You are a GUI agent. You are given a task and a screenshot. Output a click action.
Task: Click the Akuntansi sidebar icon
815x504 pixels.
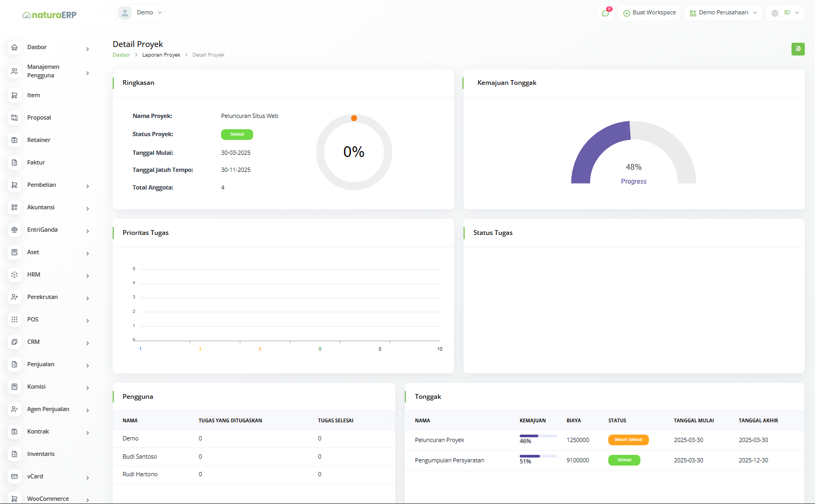coord(14,208)
